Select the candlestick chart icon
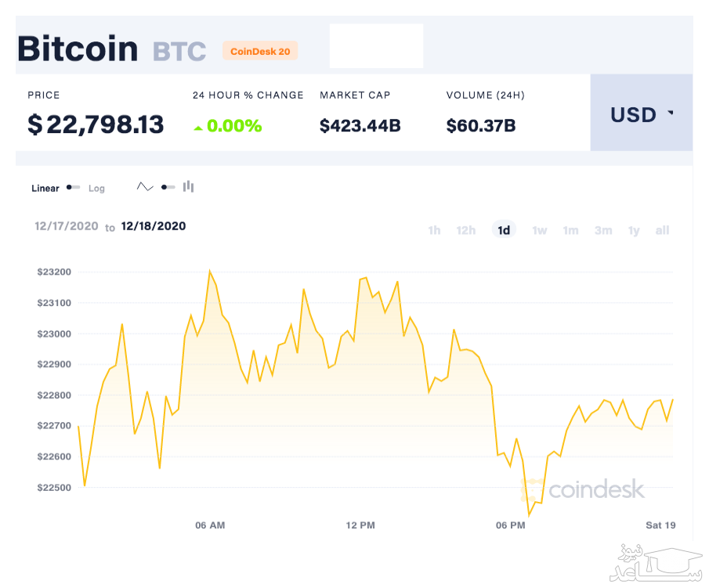Image resolution: width=709 pixels, height=588 pixels. (188, 187)
